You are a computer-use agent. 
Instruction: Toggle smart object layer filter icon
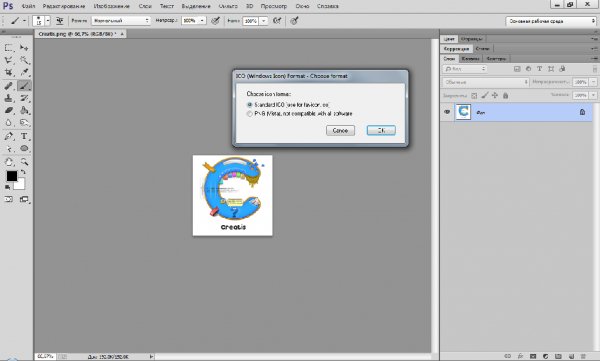(562, 69)
